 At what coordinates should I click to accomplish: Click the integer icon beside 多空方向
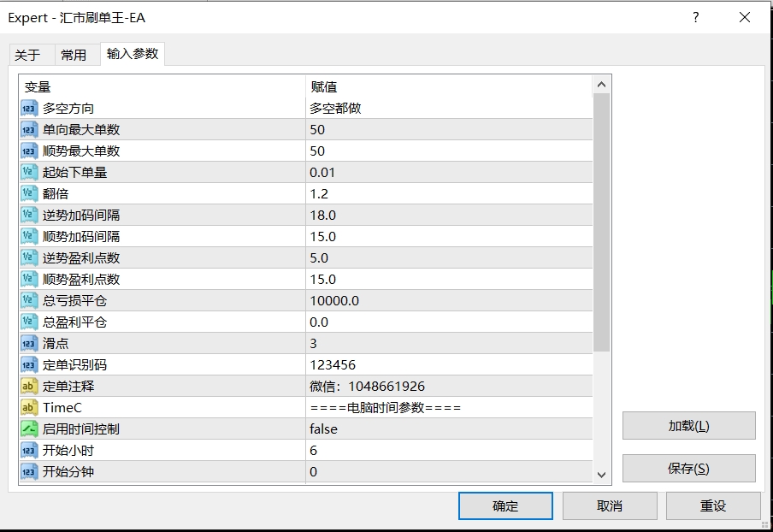tap(29, 108)
